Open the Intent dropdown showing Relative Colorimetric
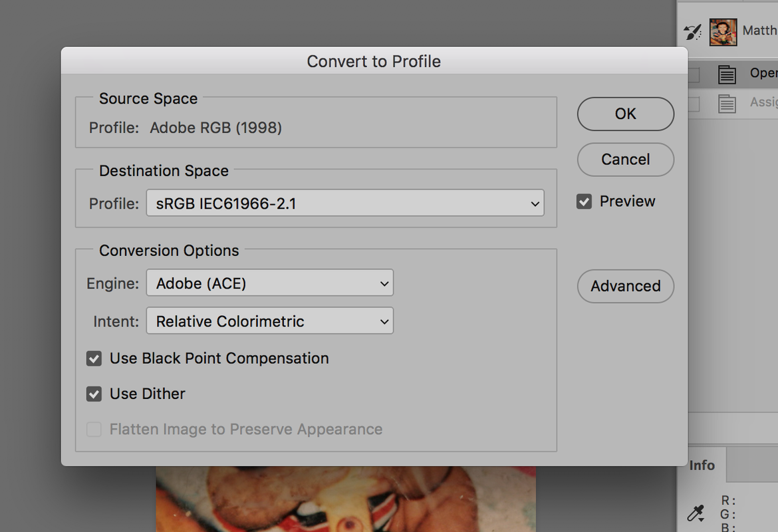This screenshot has height=532, width=778. [x=270, y=321]
